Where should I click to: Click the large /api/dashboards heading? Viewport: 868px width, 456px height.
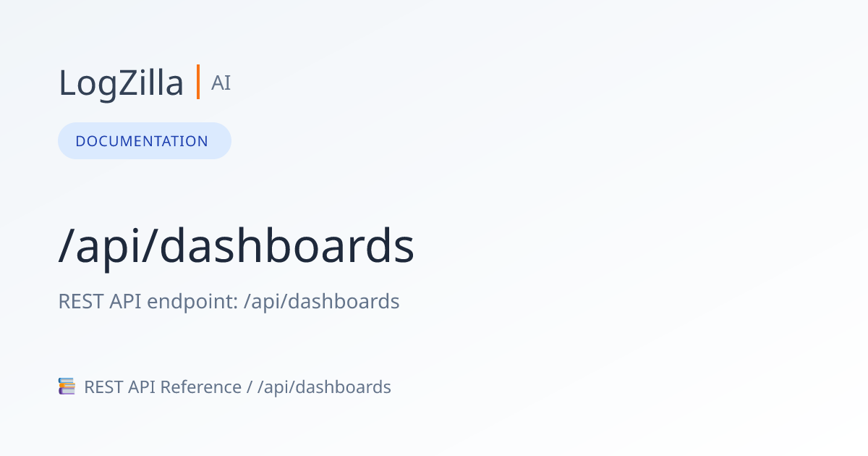(236, 245)
